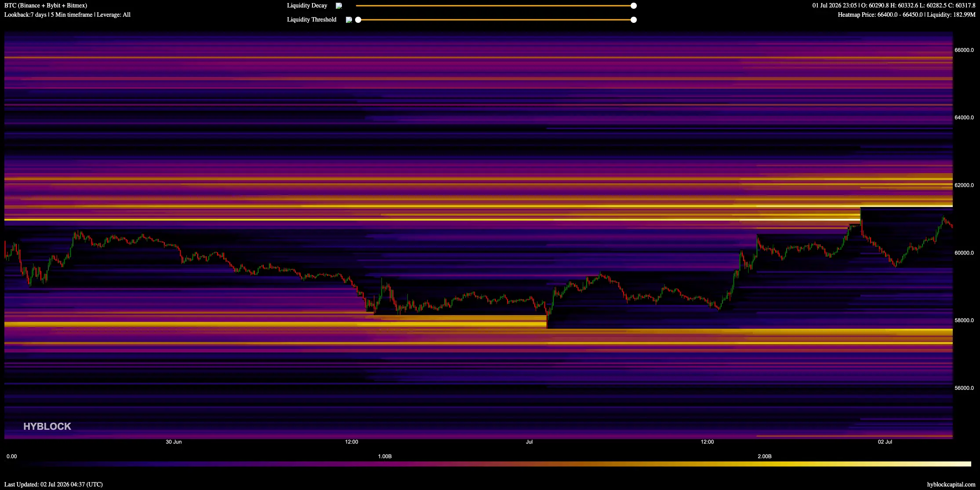Click the Last Updated timestamp text
This screenshot has height=490, width=980.
click(x=54, y=484)
